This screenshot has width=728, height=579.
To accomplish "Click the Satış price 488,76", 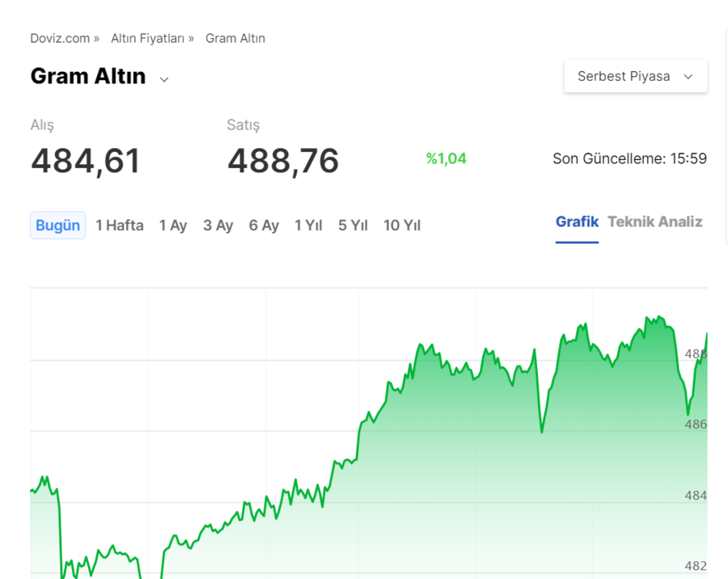I will (283, 161).
